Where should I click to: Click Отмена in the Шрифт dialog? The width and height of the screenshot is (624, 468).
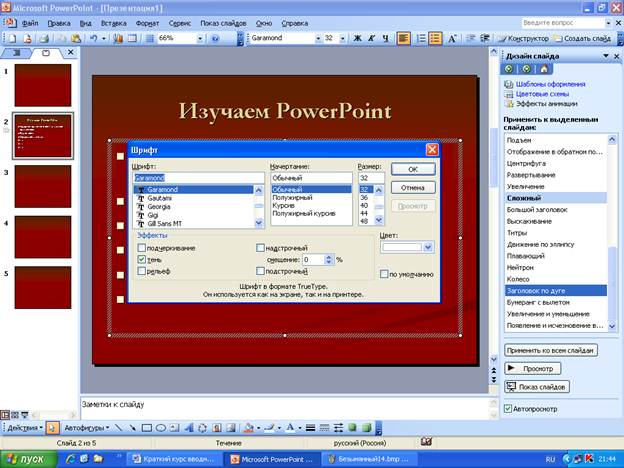[x=413, y=187]
